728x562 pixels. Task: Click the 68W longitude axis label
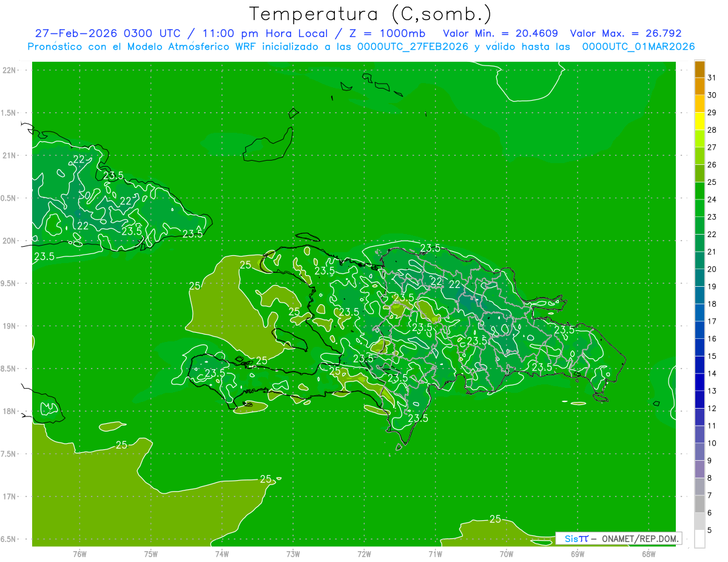(x=648, y=554)
